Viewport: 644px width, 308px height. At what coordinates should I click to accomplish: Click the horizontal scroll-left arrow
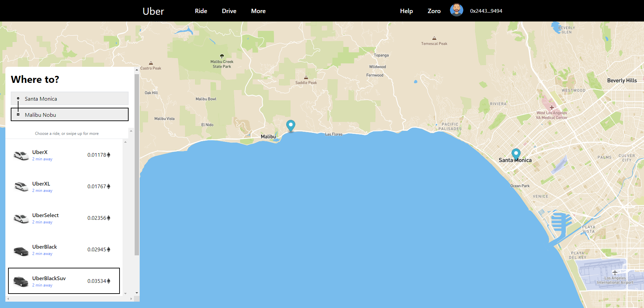pyautogui.click(x=8, y=299)
